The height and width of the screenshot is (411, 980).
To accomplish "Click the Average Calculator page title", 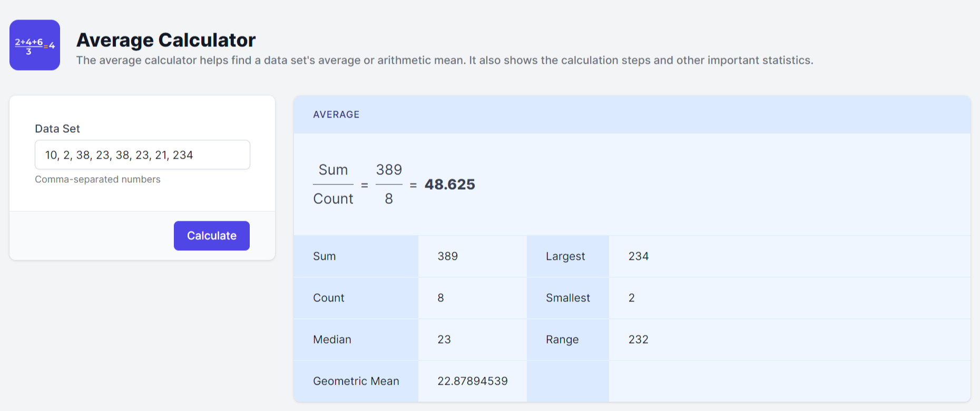I will (x=166, y=40).
